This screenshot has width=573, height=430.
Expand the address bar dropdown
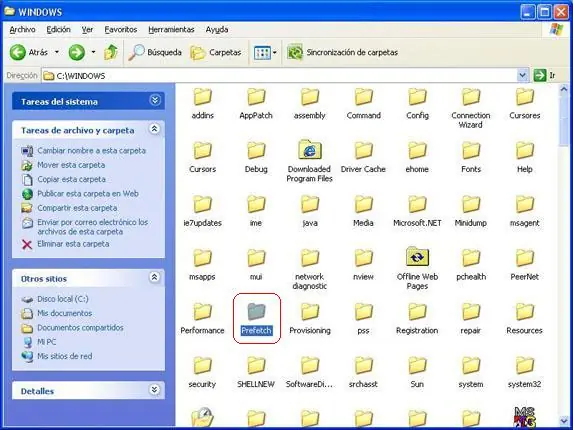pyautogui.click(x=523, y=75)
